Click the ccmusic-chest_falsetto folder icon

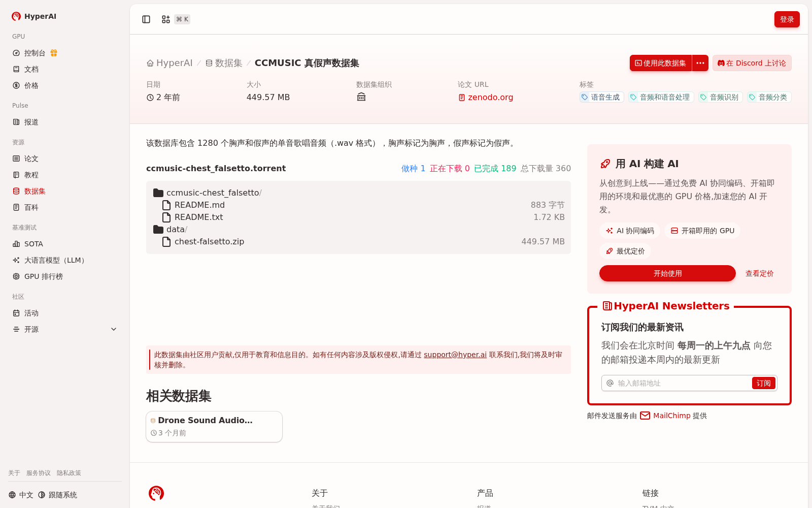[x=158, y=193]
